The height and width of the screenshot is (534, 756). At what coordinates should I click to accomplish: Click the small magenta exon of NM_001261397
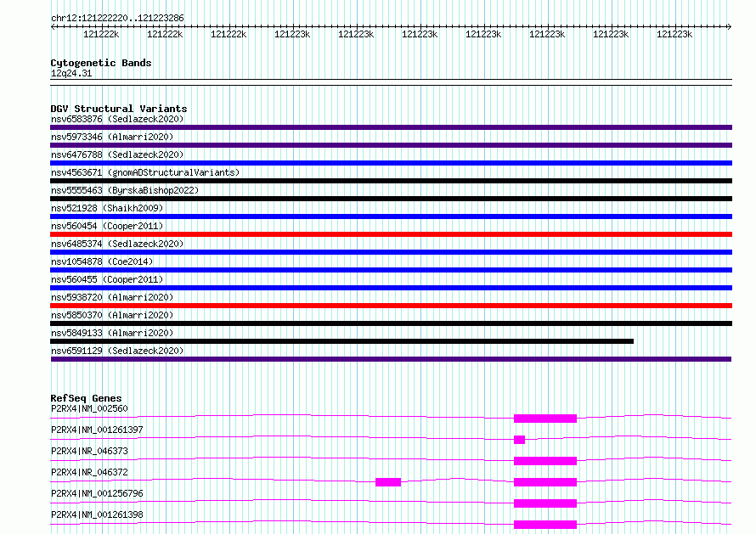pyautogui.click(x=519, y=440)
